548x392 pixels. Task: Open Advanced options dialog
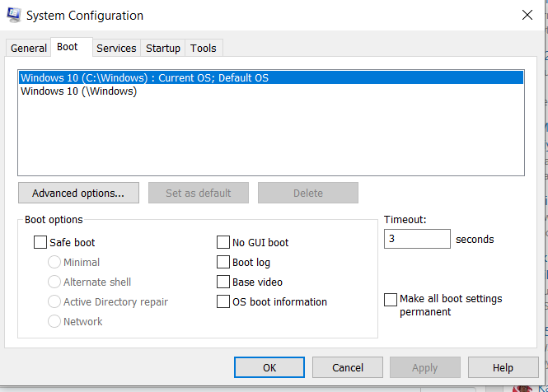(78, 194)
